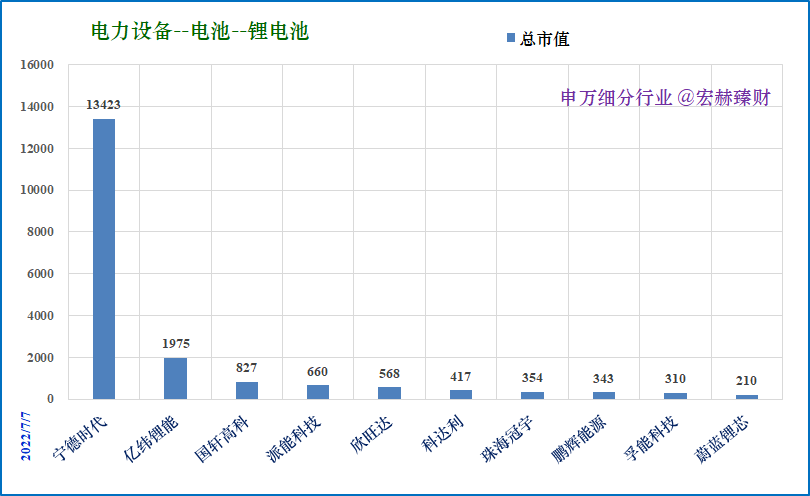The height and width of the screenshot is (496, 810).
Task: Click the x-axis label 宁德时代
Action: pos(81,437)
